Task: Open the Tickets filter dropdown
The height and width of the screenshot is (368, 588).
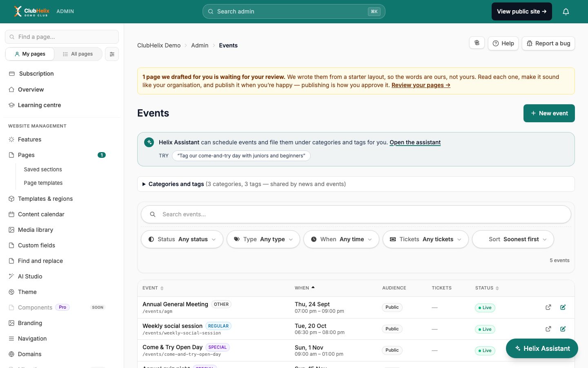Action: tap(425, 239)
